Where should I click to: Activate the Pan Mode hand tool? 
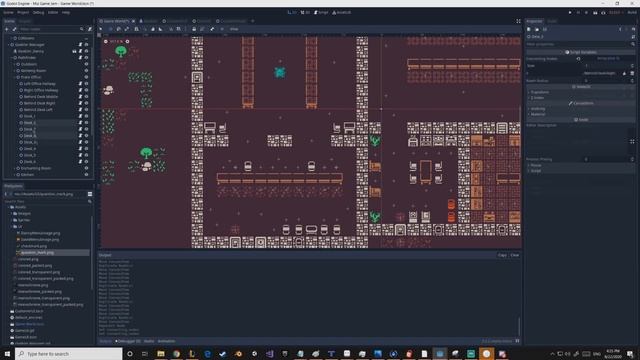pyautogui.click(x=153, y=29)
